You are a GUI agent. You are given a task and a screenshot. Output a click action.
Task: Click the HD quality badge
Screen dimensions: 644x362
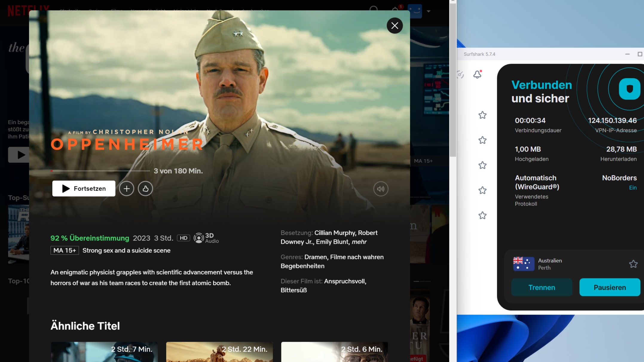click(x=183, y=238)
